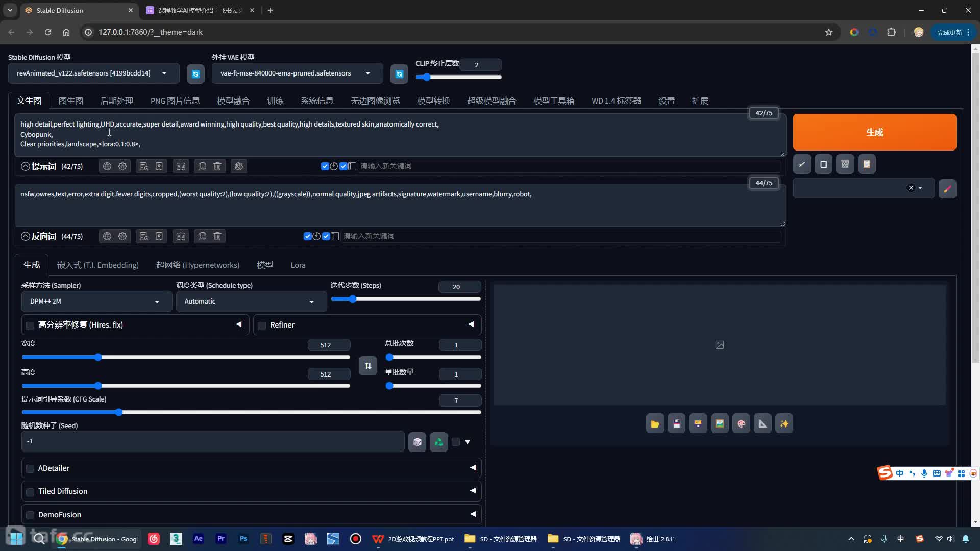Viewport: 980px width, 551px height.
Task: Open the output folder with the yellow folder icon
Action: (655, 423)
